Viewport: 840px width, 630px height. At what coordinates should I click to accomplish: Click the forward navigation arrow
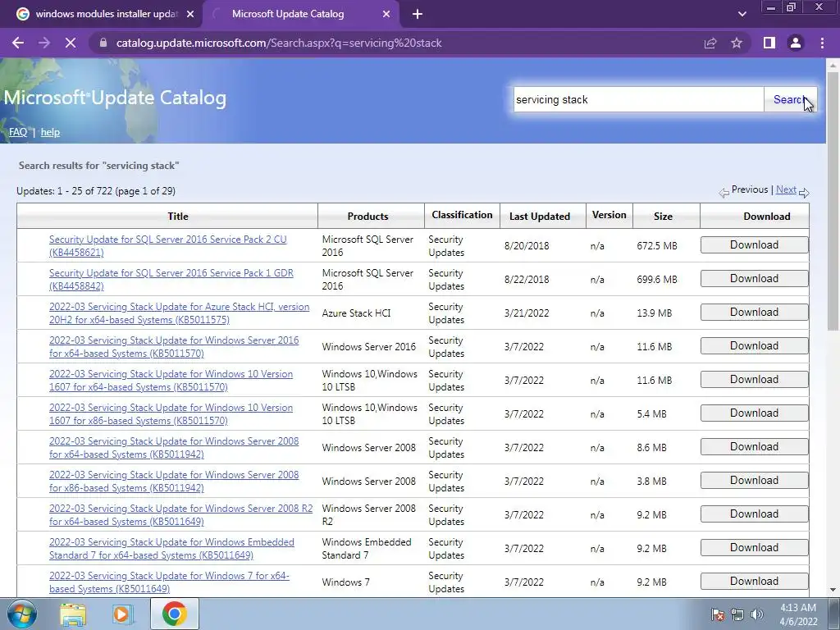[44, 43]
